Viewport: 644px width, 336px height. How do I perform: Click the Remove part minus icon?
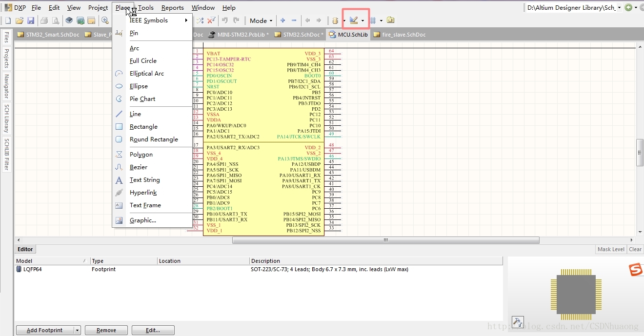[294, 20]
